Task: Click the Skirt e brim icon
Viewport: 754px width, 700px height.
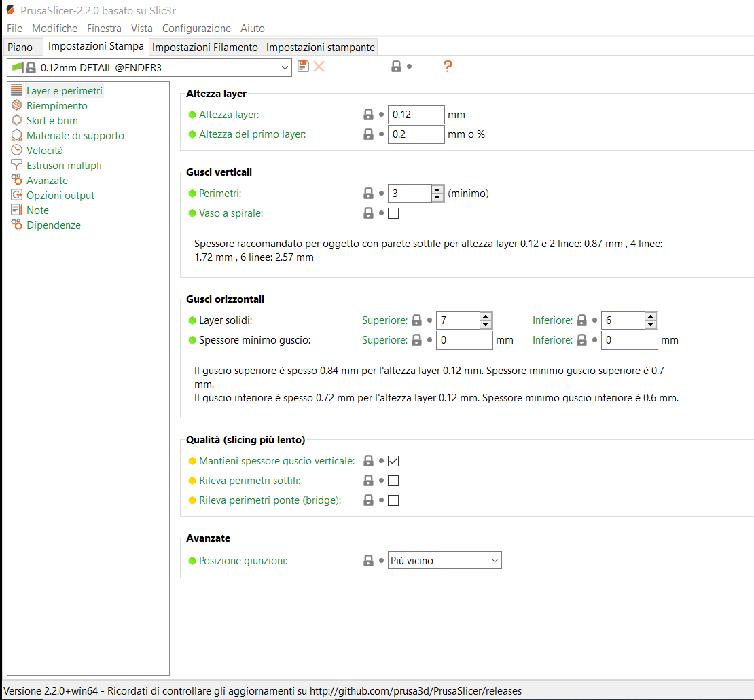Action: coord(17,120)
